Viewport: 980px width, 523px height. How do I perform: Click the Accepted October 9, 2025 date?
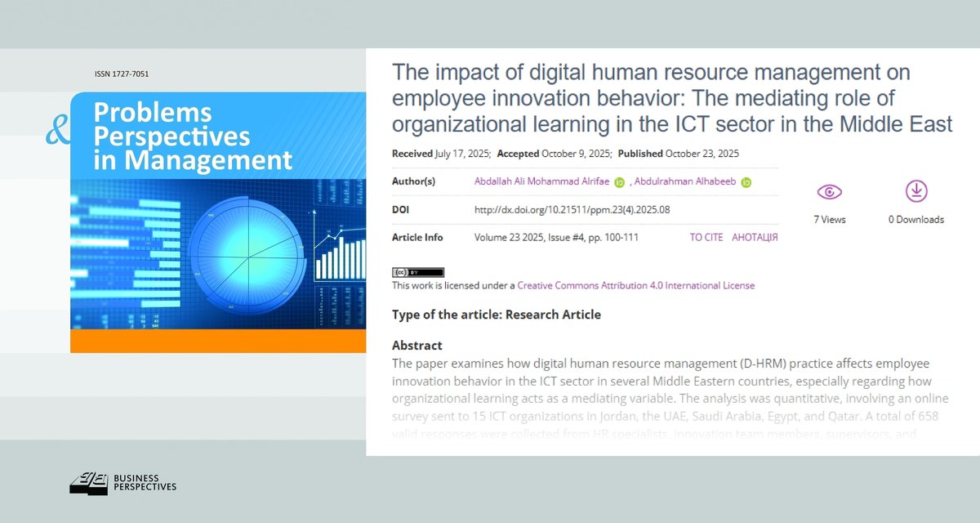[555, 154]
